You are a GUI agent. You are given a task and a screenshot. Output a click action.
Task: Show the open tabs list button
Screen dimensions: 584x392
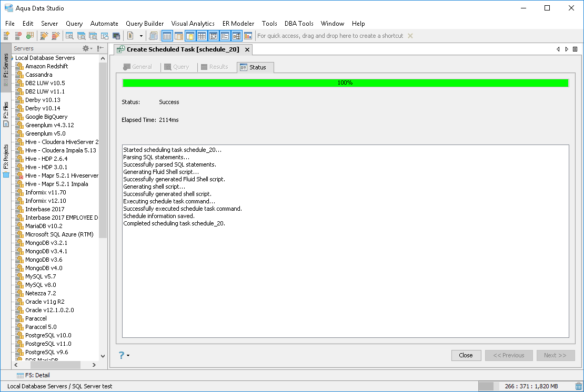[575, 49]
